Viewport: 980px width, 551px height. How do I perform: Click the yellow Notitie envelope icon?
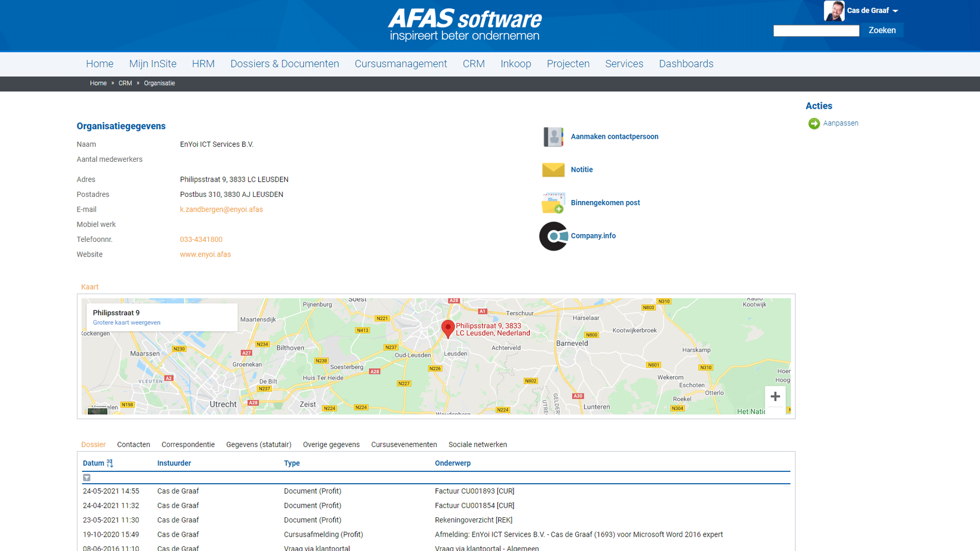pos(553,169)
